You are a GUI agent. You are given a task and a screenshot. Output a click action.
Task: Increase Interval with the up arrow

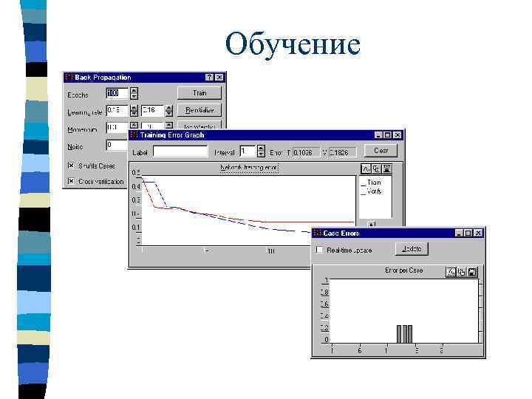261,149
